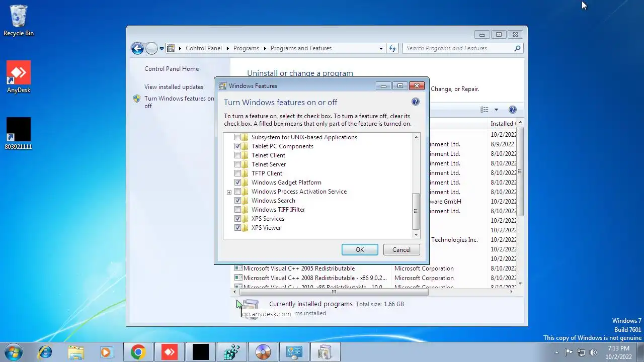Confirm with the OK button
Viewport: 644px width, 362px height.
360,250
